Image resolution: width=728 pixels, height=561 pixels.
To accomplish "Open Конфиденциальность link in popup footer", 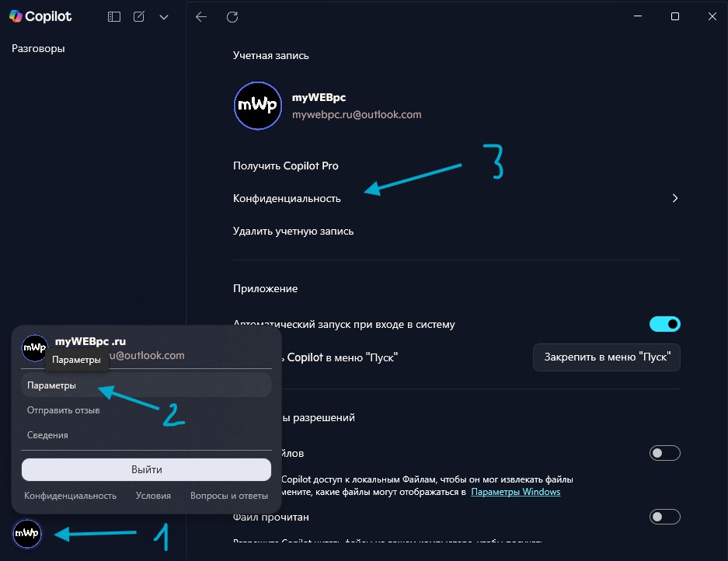I will point(70,496).
